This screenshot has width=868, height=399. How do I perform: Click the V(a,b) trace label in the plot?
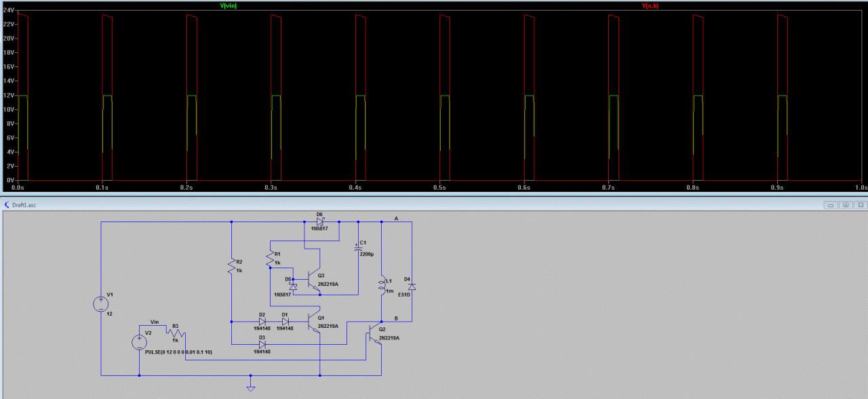(650, 5)
